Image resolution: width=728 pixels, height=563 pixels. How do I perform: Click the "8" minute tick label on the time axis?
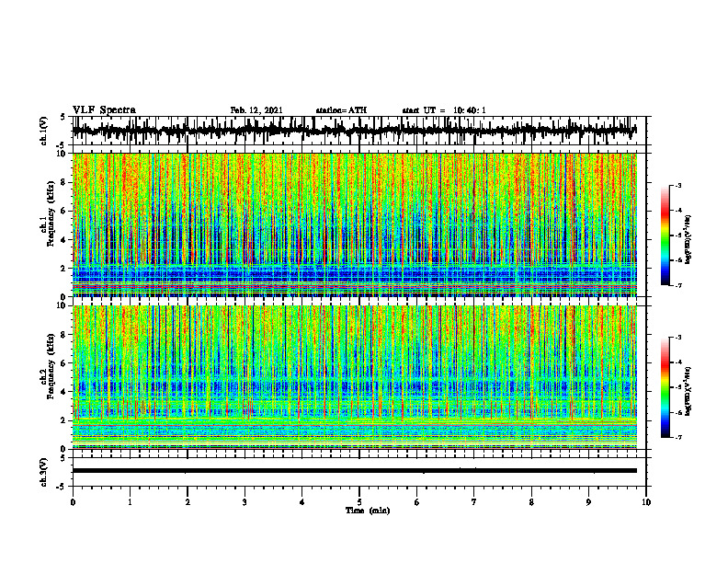coord(531,502)
